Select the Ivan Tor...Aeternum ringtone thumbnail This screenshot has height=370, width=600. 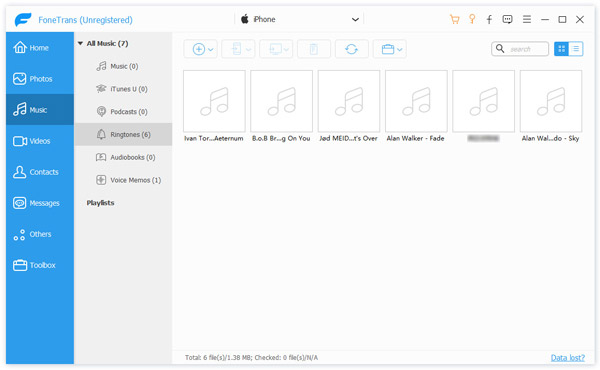pyautogui.click(x=214, y=101)
